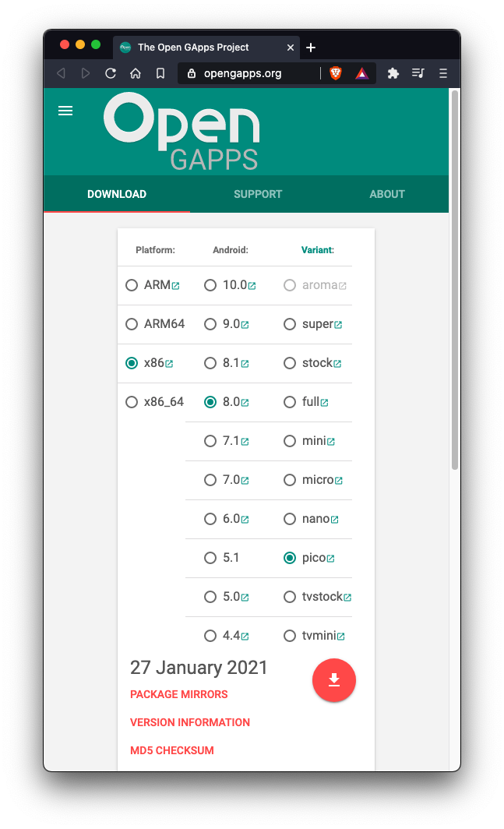The width and height of the screenshot is (504, 829).
Task: Open the VERSION INFORMATION link
Action: [x=190, y=722]
